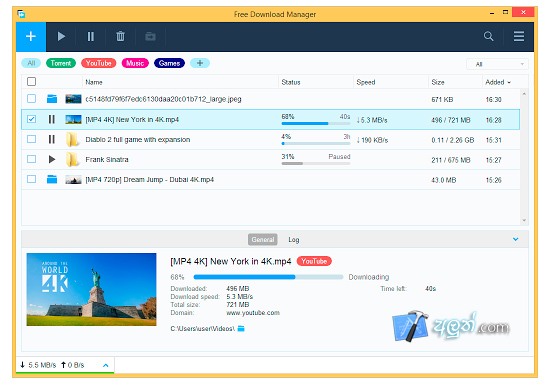The height and width of the screenshot is (384, 546).
Task: Open folder for the jpeg file row
Action: click(x=52, y=99)
